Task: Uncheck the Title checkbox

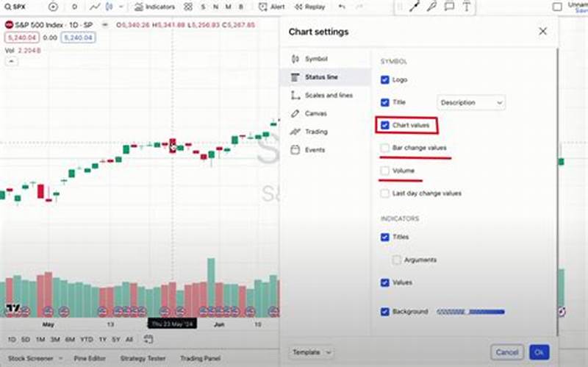Action: 384,102
